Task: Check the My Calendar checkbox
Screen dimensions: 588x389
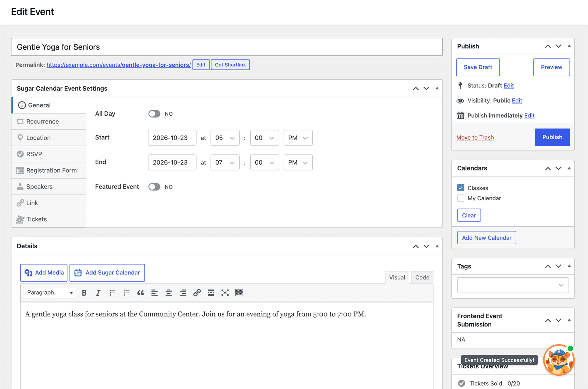Action: click(x=461, y=198)
